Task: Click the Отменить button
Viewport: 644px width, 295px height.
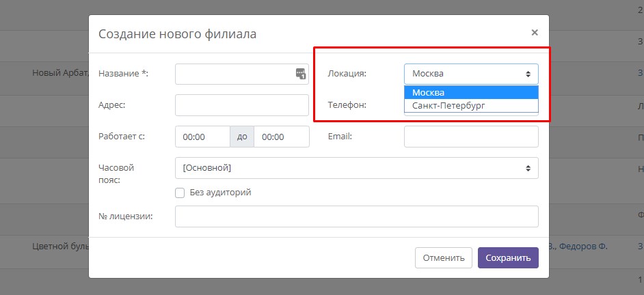Action: (x=444, y=257)
